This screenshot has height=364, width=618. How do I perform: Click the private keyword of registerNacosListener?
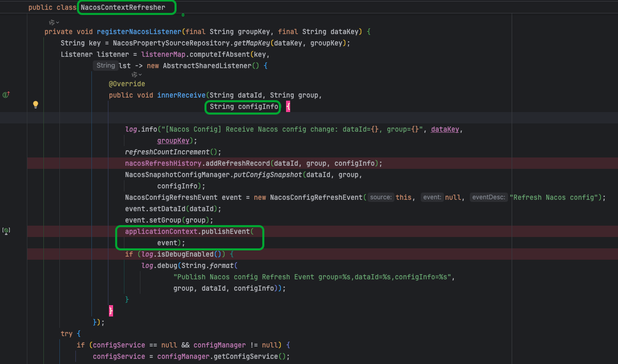[x=58, y=31]
